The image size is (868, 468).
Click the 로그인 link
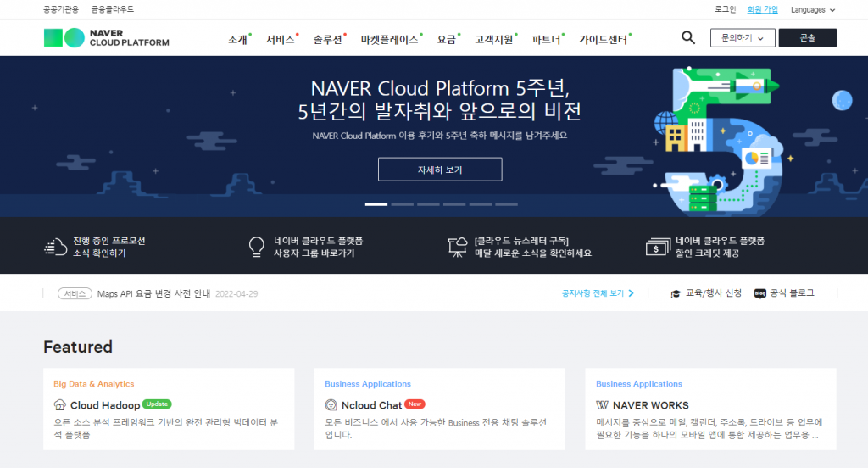726,9
